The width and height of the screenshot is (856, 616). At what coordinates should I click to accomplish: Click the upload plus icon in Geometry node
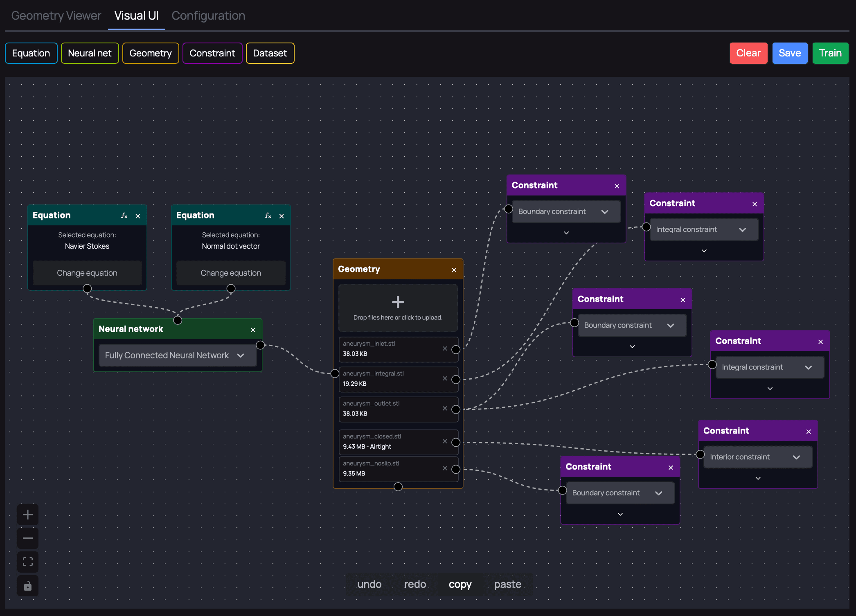(397, 302)
